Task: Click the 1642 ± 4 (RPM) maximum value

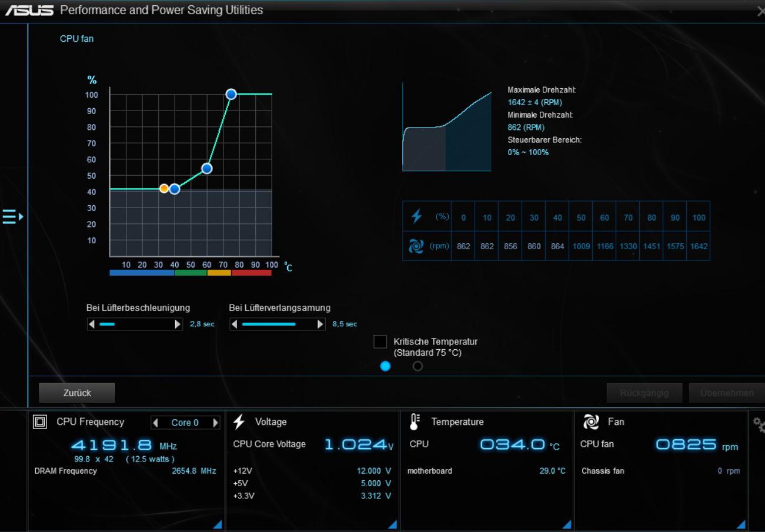Action: click(535, 102)
